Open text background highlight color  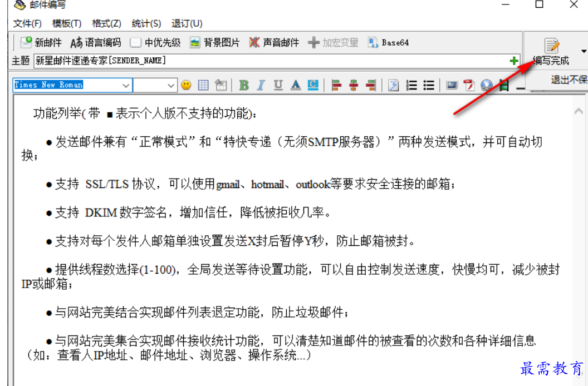coord(313,85)
